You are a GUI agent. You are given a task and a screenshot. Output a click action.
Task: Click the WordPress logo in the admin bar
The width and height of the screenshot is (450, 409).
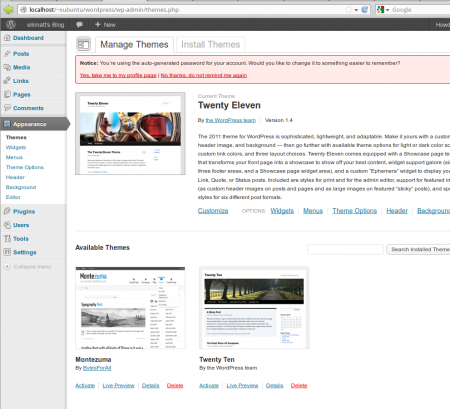tap(11, 24)
